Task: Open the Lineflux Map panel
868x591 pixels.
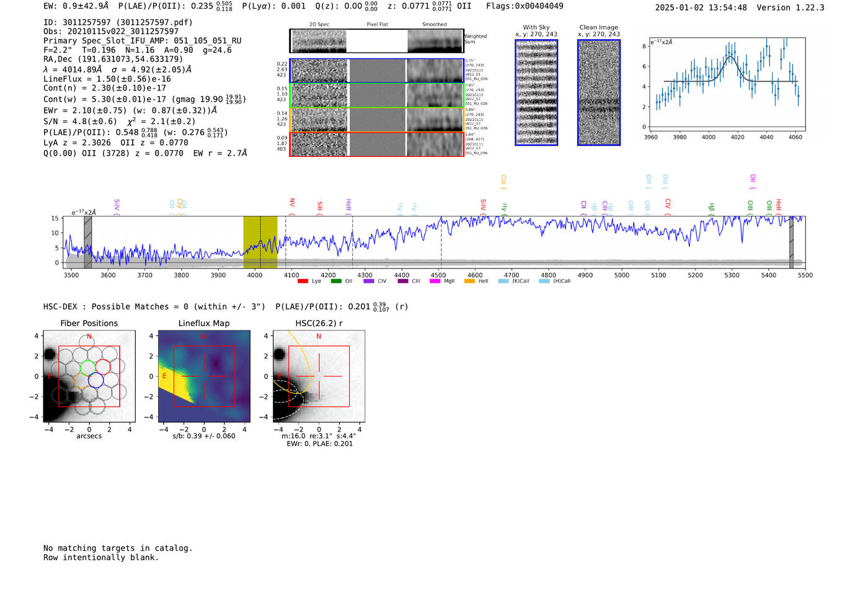Action: (x=204, y=376)
